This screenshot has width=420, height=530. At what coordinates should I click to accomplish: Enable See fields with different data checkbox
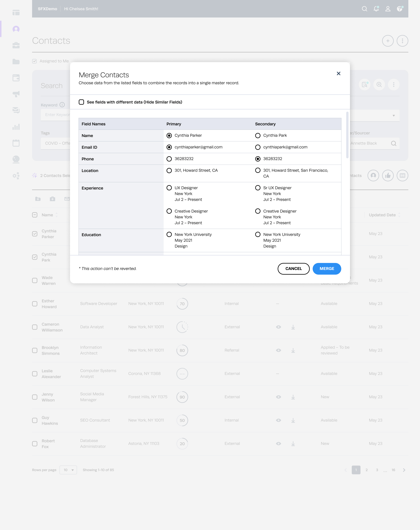tap(81, 102)
